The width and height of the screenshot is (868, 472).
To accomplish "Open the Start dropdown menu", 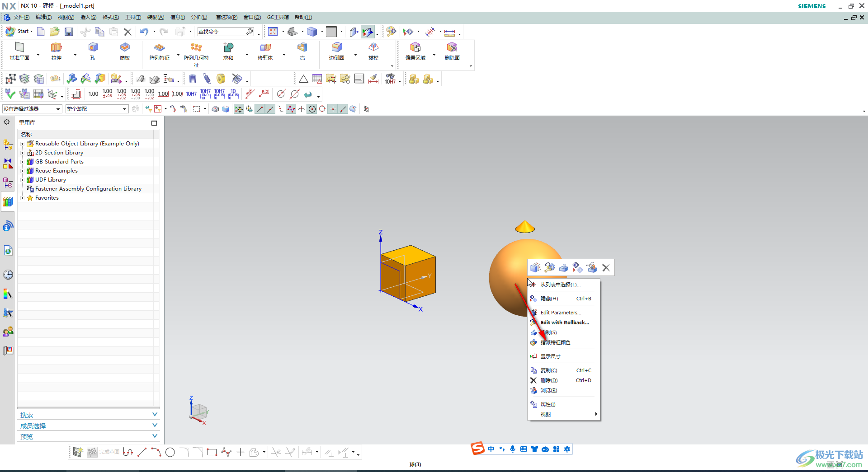I will pos(19,32).
